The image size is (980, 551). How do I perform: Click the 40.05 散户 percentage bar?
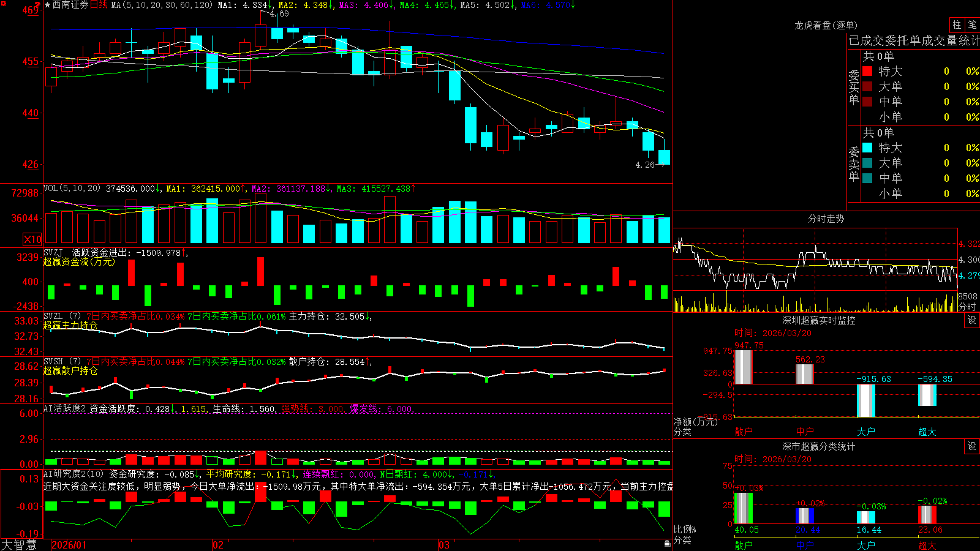click(x=744, y=508)
